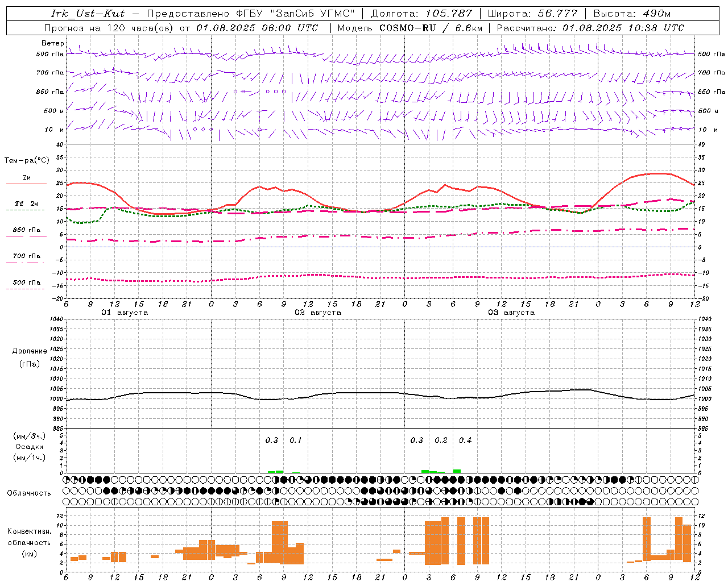Click the Рассчитано: 01.08.2025 10:38 UTC timestamp
The image size is (728, 582).
tap(590, 28)
